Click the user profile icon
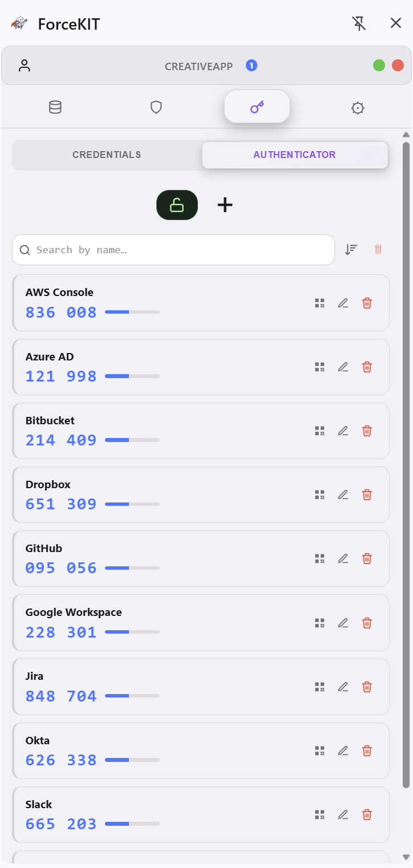 pyautogui.click(x=24, y=66)
